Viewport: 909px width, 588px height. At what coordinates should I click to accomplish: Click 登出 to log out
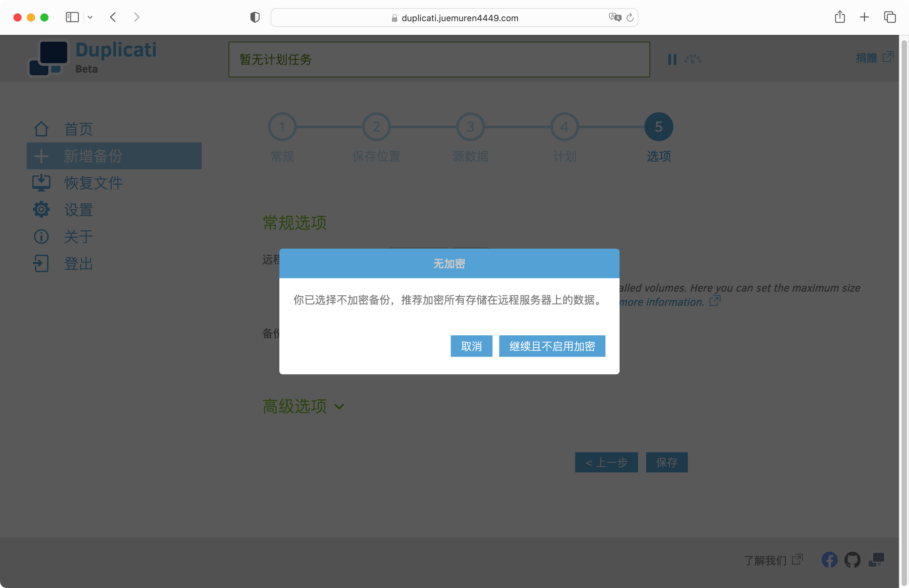(x=78, y=263)
